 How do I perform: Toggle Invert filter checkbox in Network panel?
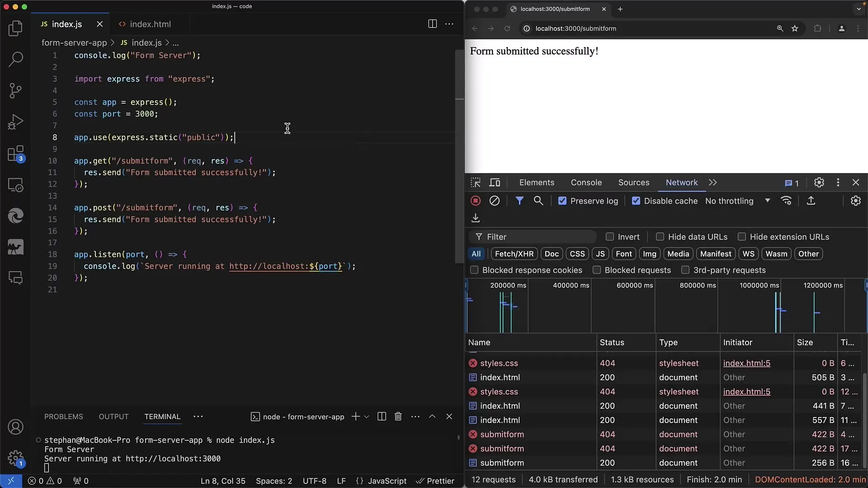(x=609, y=237)
